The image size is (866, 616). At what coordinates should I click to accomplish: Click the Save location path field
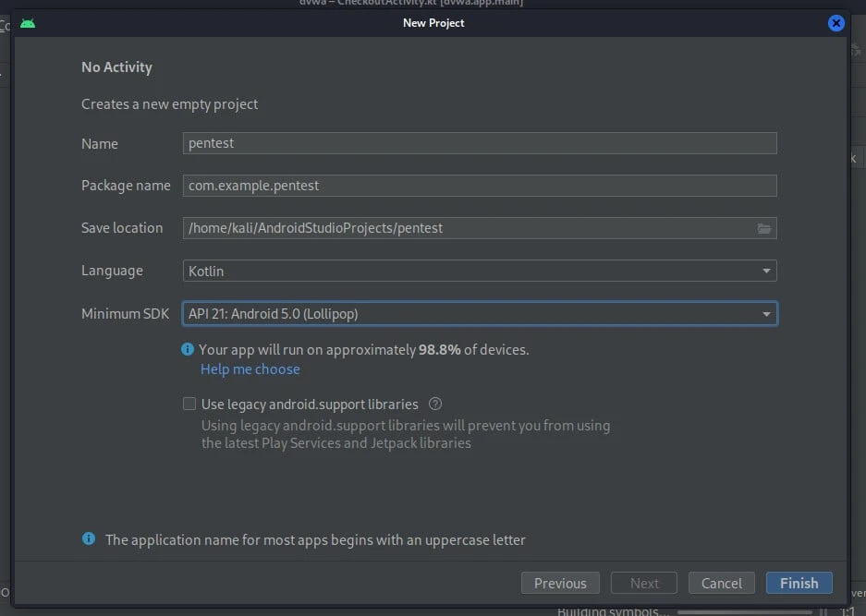click(462, 227)
